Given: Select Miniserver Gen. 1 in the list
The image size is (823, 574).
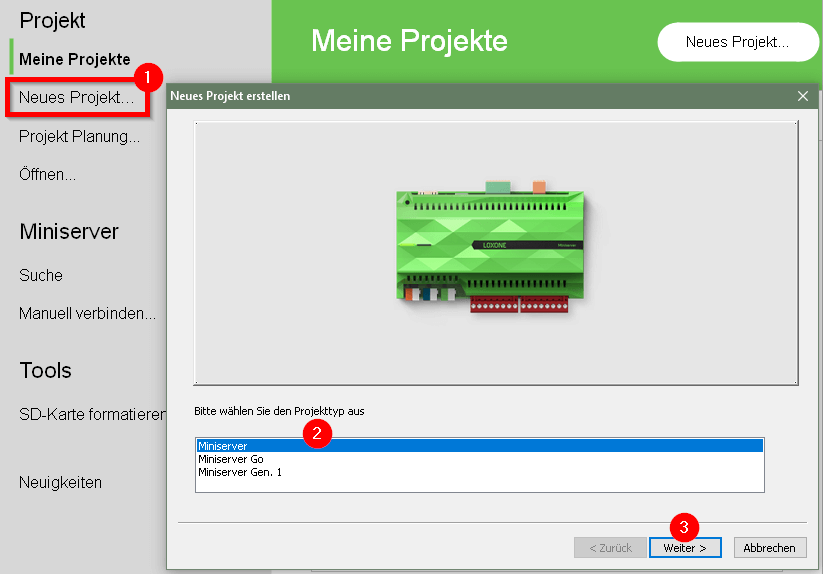Looking at the screenshot, I should click(x=480, y=472).
